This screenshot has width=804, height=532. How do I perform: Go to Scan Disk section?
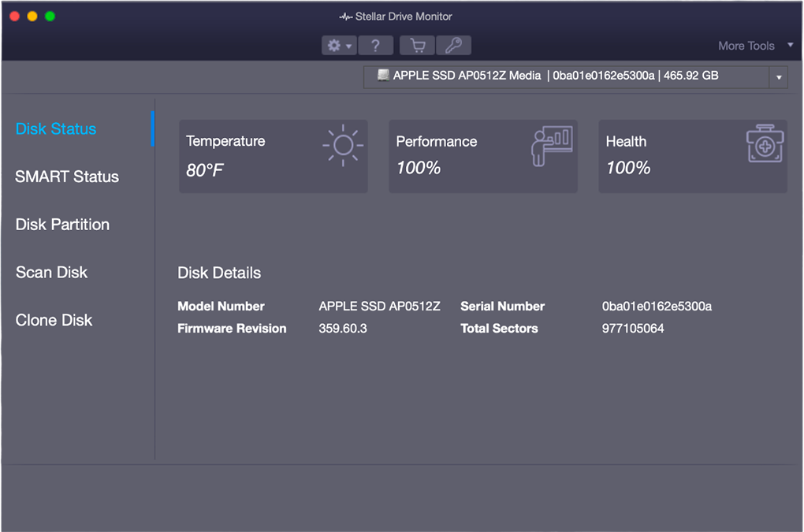click(x=51, y=273)
